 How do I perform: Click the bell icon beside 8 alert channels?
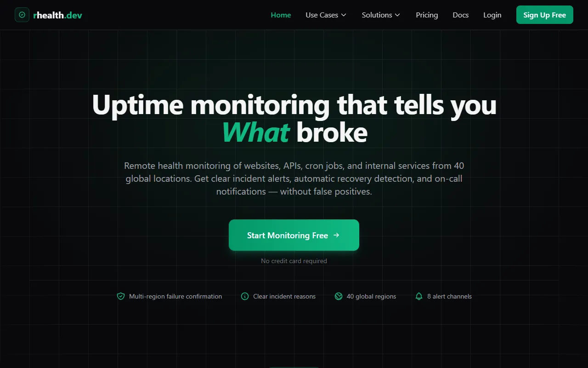click(x=419, y=296)
